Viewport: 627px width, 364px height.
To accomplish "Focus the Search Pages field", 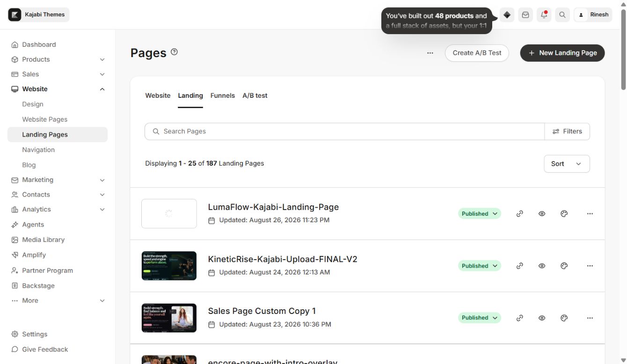I will pos(345,131).
